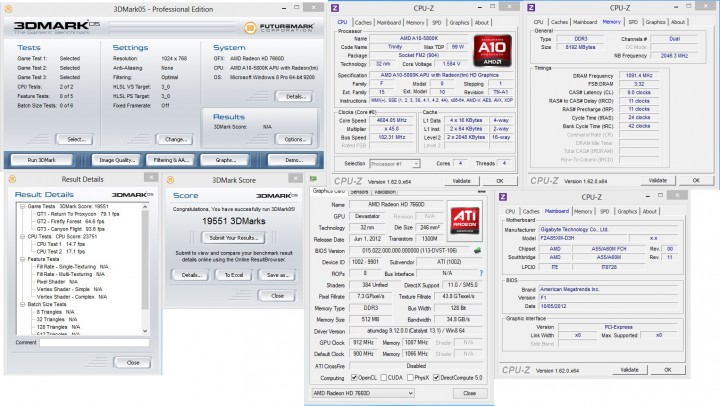Collapse the Feature Tests tree node
Viewport: 720px width, 406px height.
(x=22, y=259)
